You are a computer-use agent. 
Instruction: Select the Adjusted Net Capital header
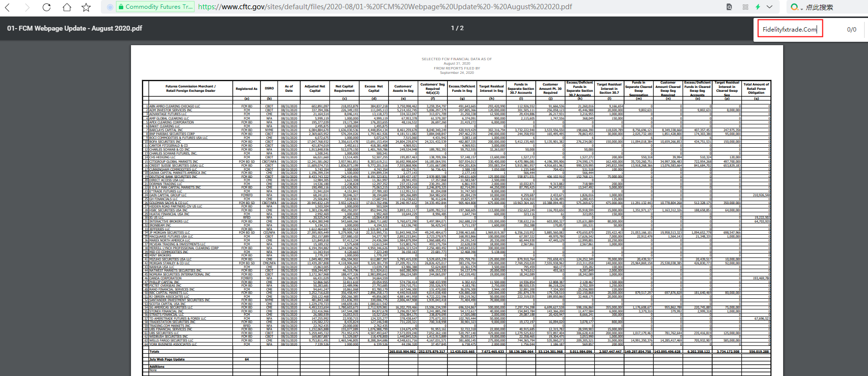pos(315,88)
